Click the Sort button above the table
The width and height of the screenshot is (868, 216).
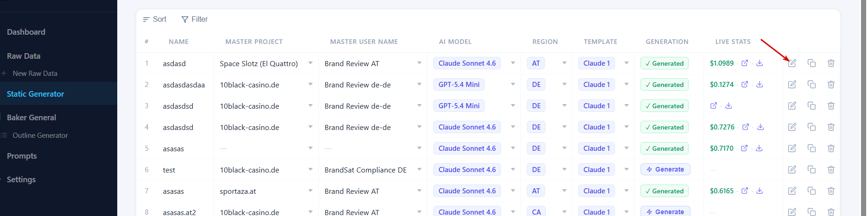(x=155, y=19)
